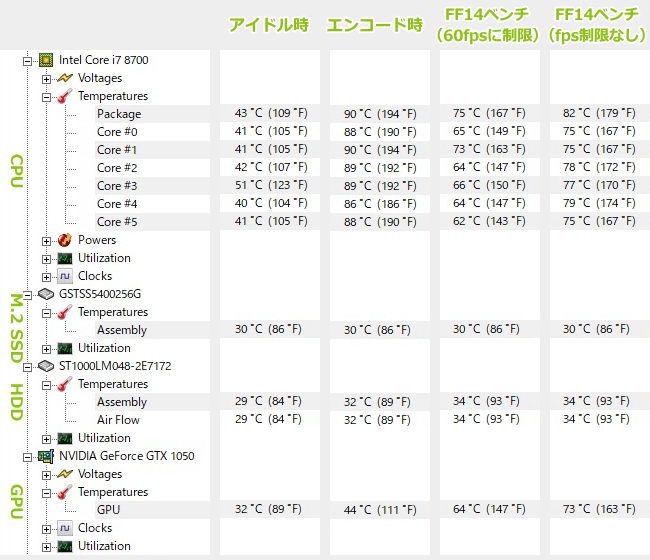Click the Utilization graph icon under ST1000LM048-2E7172

(65, 438)
